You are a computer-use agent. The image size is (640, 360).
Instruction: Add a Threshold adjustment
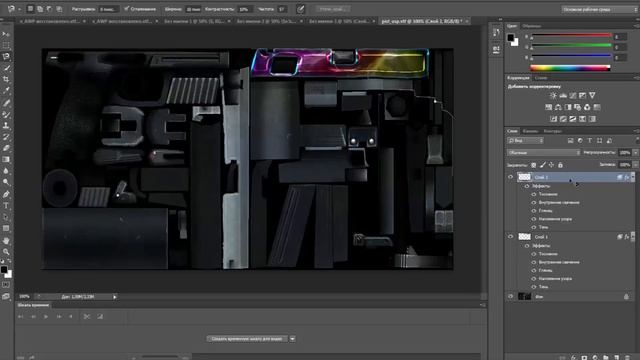tap(573, 119)
